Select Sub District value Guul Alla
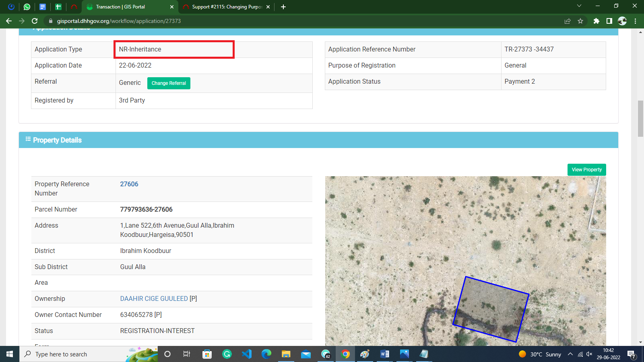The height and width of the screenshot is (362, 644). point(133,267)
